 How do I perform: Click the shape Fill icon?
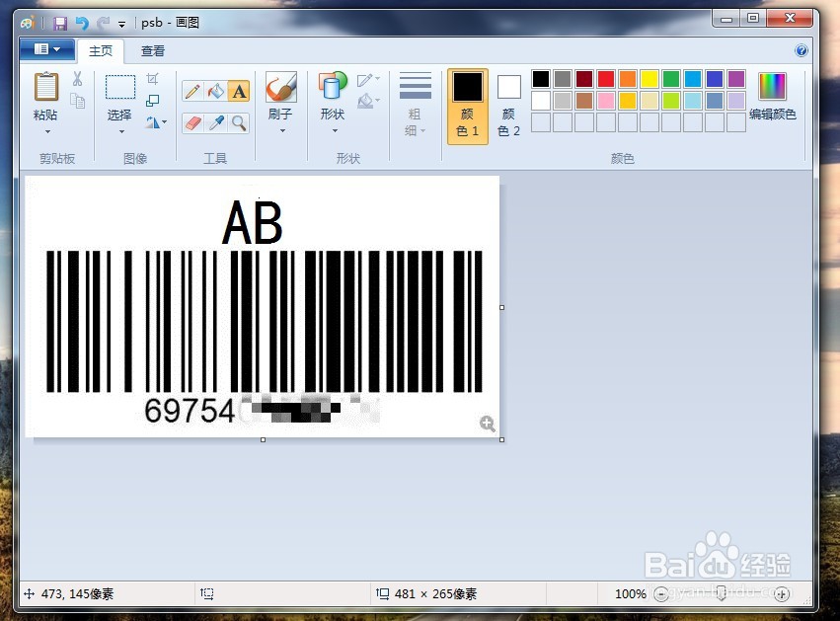pos(367,100)
